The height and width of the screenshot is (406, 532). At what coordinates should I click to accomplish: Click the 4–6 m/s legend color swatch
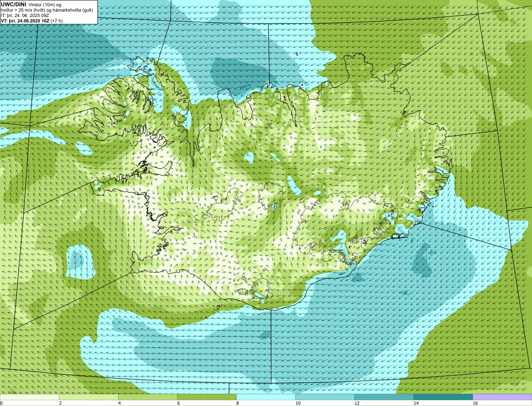click(x=148, y=397)
